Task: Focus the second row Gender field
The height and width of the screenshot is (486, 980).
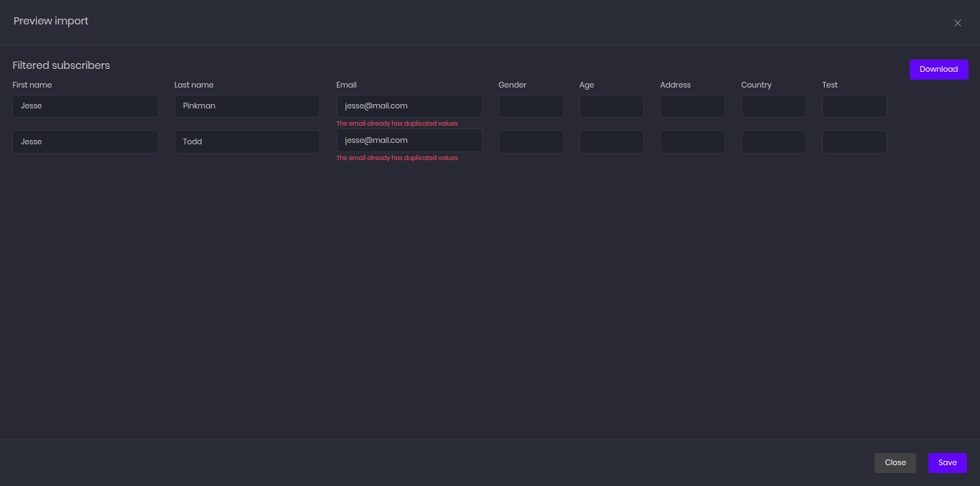Action: click(531, 141)
